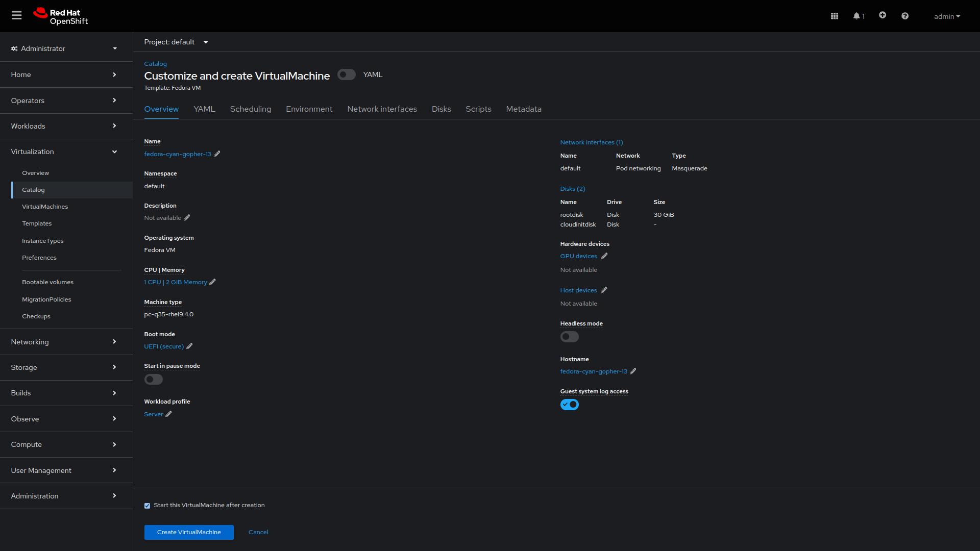Uncheck Start this VirtualMachine after creation
The image size is (980, 551).
click(147, 505)
